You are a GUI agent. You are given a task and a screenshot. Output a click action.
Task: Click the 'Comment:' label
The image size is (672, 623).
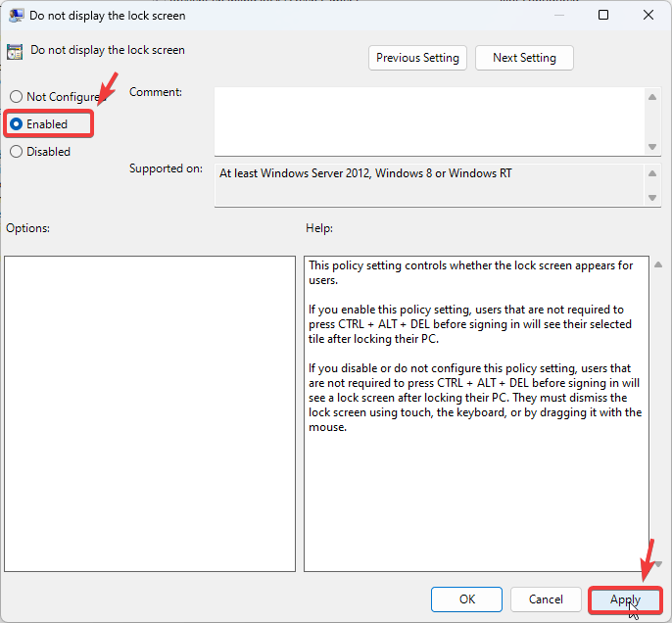click(156, 92)
